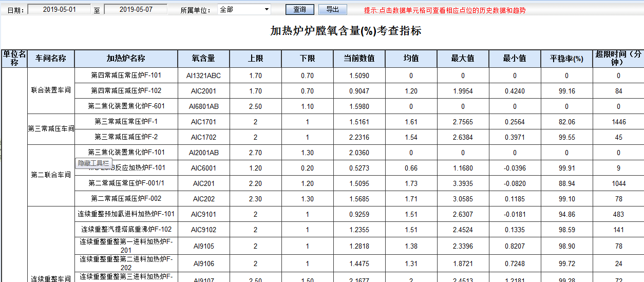Click the over-limit time cell 1446
Screen dimensions: 644x282
pyautogui.click(x=618, y=122)
